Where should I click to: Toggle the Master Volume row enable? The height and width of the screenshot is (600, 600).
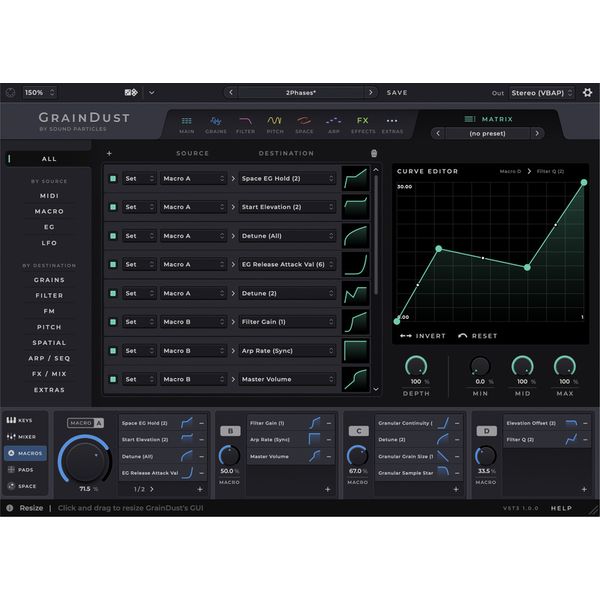(113, 379)
